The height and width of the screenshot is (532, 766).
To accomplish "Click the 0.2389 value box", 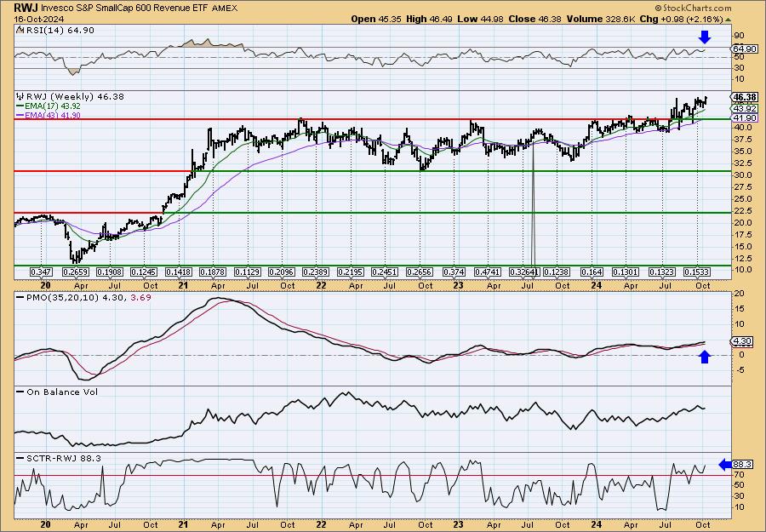I will pyautogui.click(x=316, y=272).
